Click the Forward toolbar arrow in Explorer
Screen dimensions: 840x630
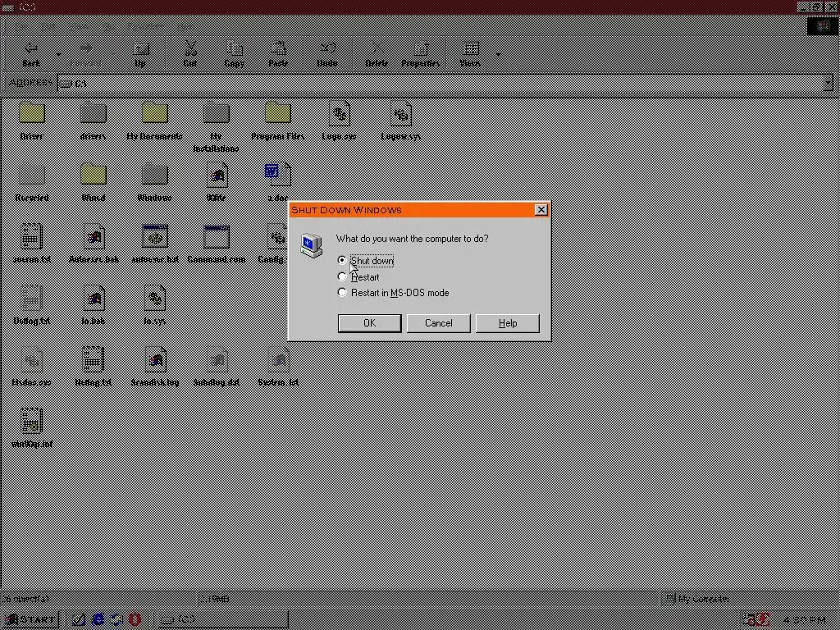pos(85,53)
